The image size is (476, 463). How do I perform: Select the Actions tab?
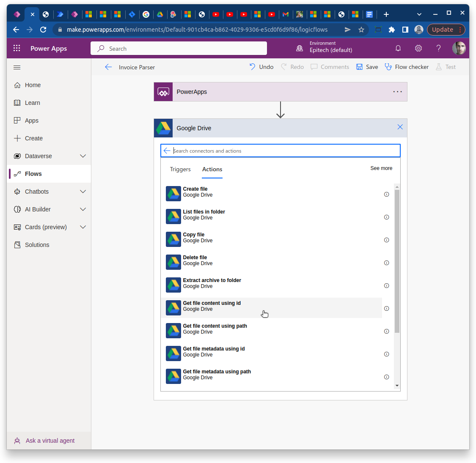[212, 169]
